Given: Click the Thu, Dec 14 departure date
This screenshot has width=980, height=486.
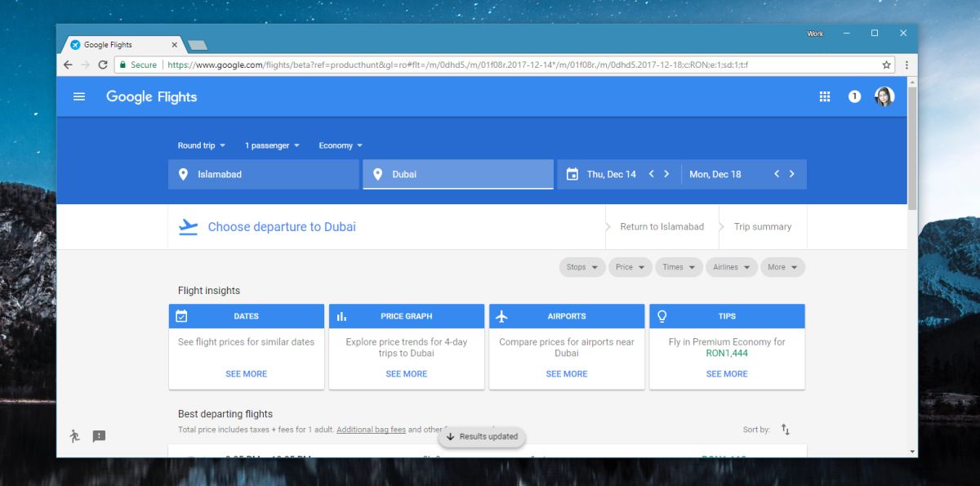Looking at the screenshot, I should click(611, 174).
